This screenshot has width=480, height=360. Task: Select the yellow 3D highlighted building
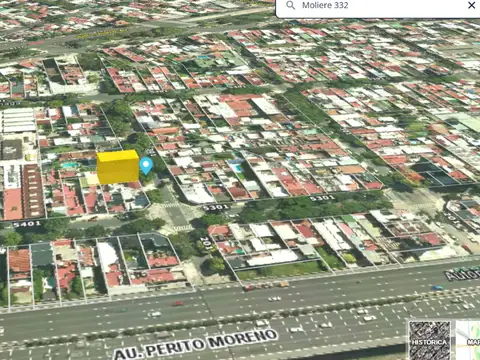pos(118,167)
